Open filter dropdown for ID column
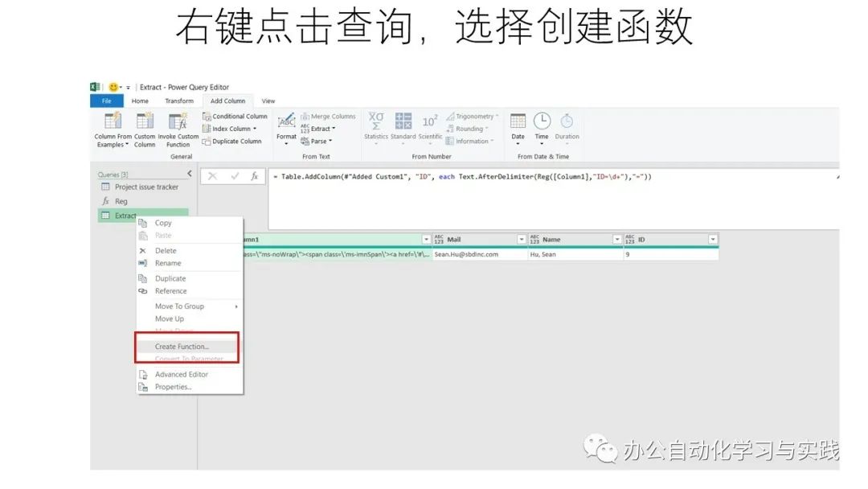This screenshot has height=489, width=868. tap(713, 239)
